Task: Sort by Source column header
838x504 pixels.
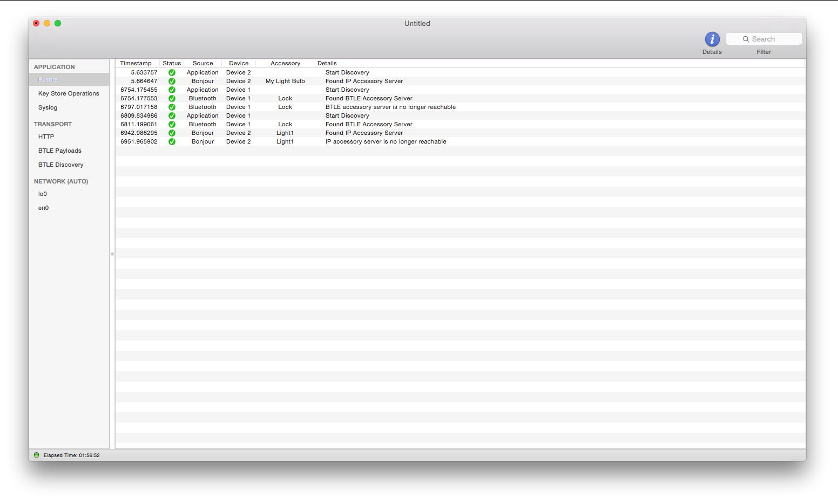Action: point(203,63)
